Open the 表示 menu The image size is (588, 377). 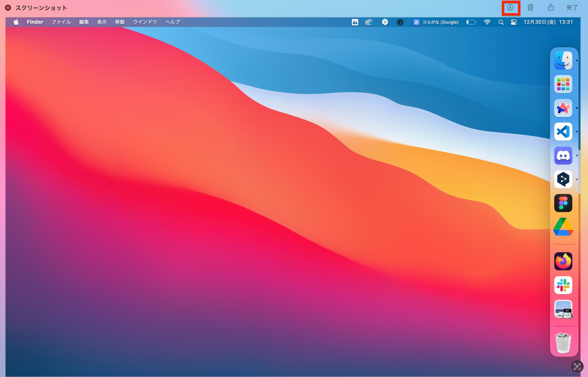[x=102, y=22]
